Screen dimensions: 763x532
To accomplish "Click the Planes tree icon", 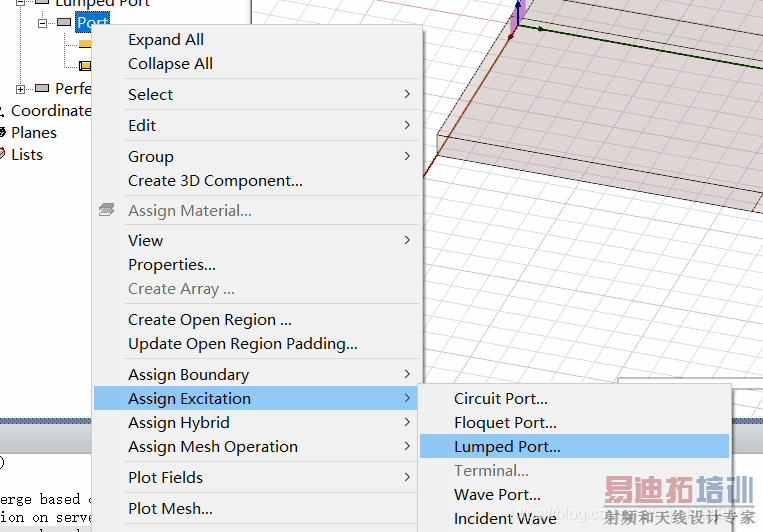I will [3, 133].
